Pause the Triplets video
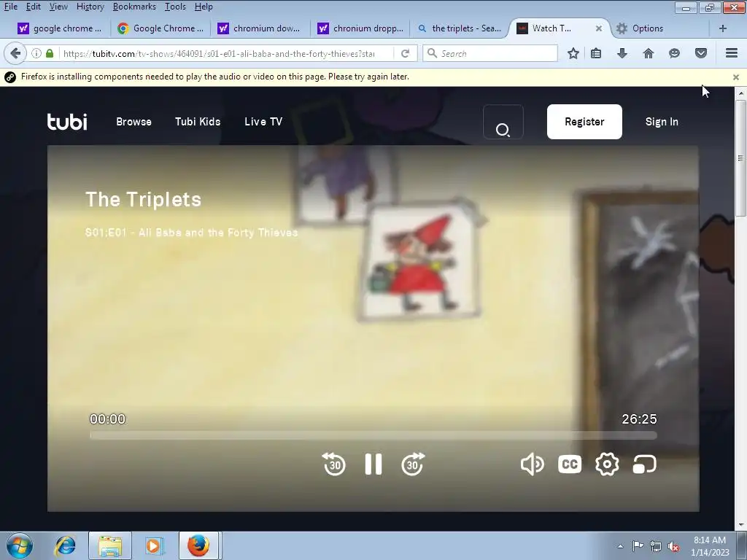This screenshot has width=747, height=560. [373, 464]
